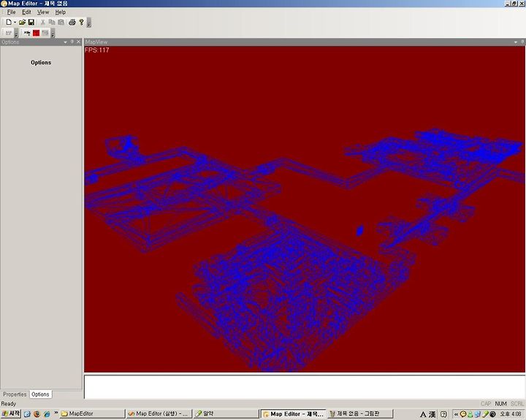
Task: Click the About question mark icon
Action: click(81, 22)
